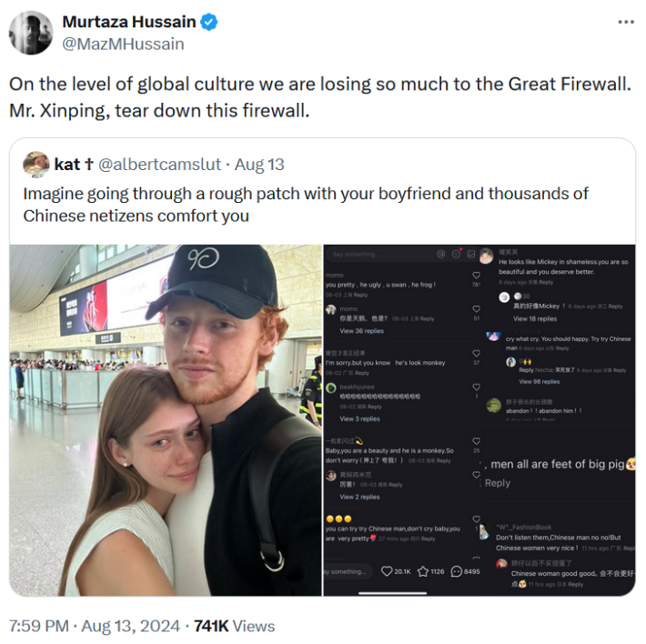646x644 pixels.
Task: Click the @ mention icon in comment bar
Action: tap(440, 255)
